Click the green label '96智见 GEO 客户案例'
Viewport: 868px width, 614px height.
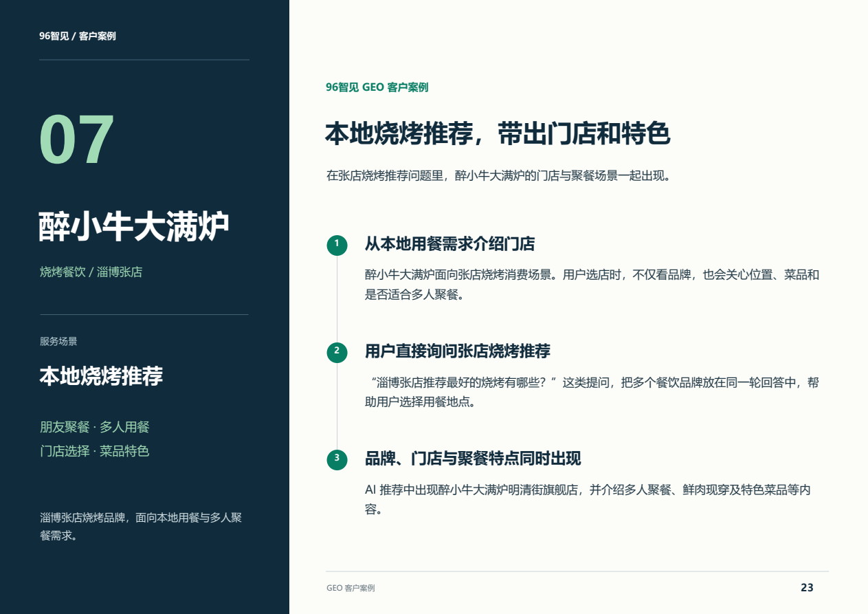[x=377, y=87]
